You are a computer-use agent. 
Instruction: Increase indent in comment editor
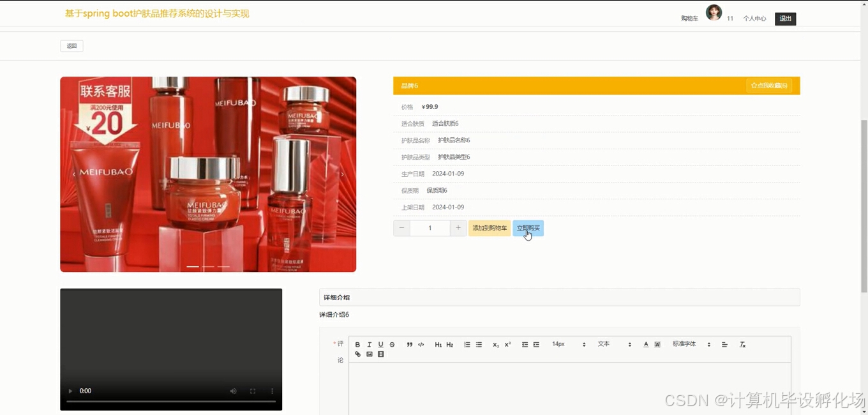click(x=536, y=345)
